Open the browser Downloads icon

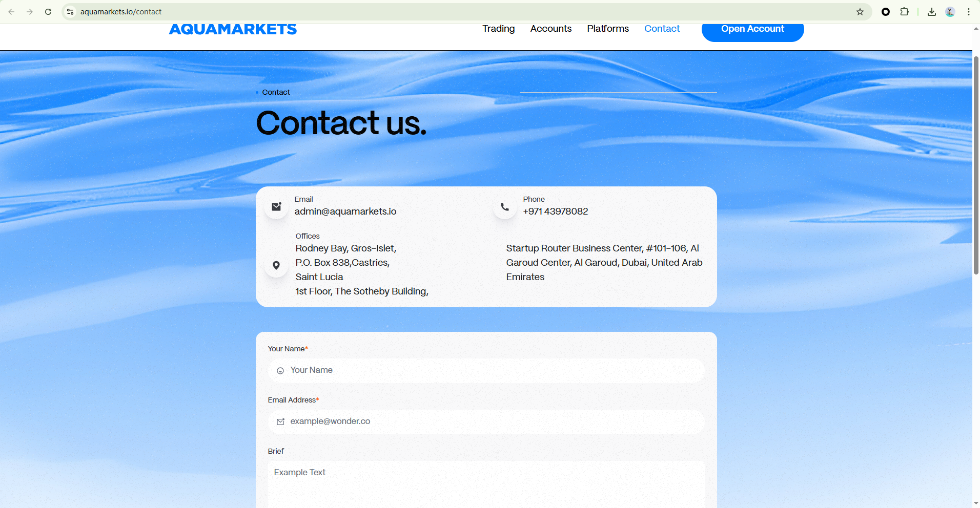[x=932, y=12]
